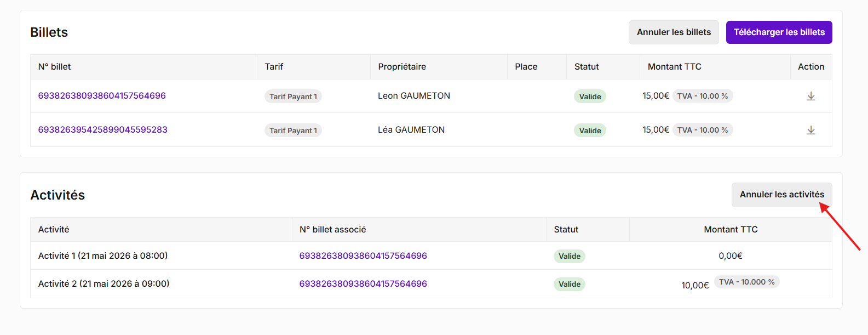Select Tarif Payant 1 badge for Léa

click(293, 130)
